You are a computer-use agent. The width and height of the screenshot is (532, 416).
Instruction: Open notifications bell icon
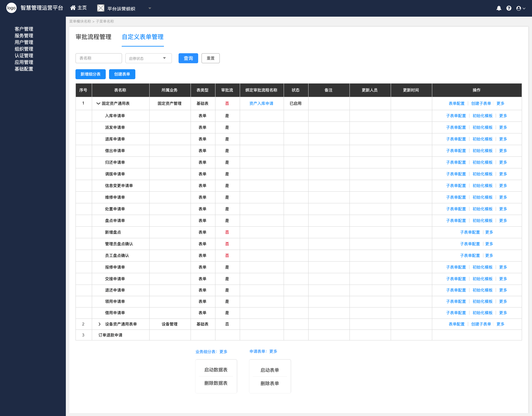pos(499,8)
